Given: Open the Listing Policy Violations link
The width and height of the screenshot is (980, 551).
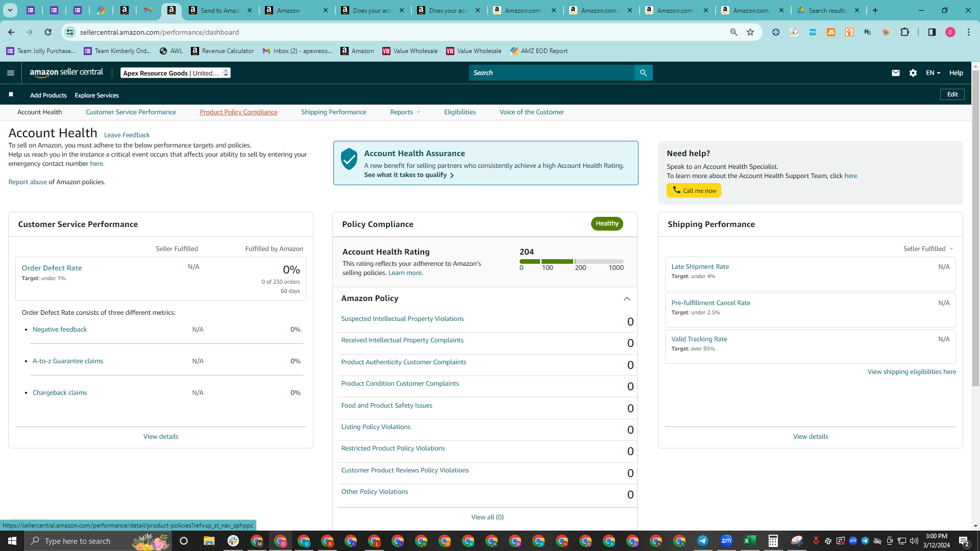Looking at the screenshot, I should (376, 427).
